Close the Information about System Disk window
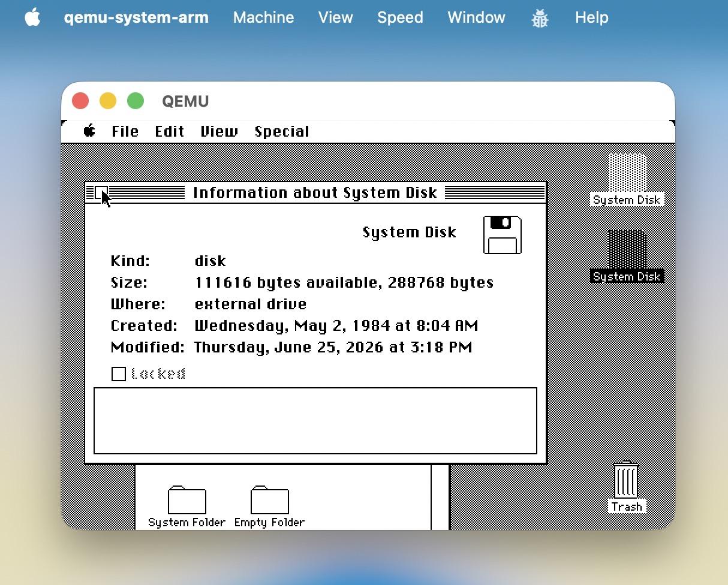The image size is (728, 585). (101, 192)
